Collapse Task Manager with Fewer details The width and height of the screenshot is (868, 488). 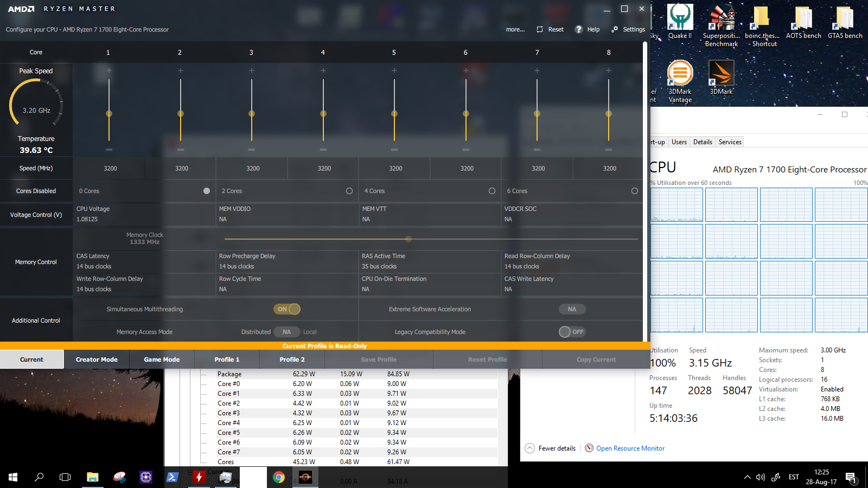point(550,448)
